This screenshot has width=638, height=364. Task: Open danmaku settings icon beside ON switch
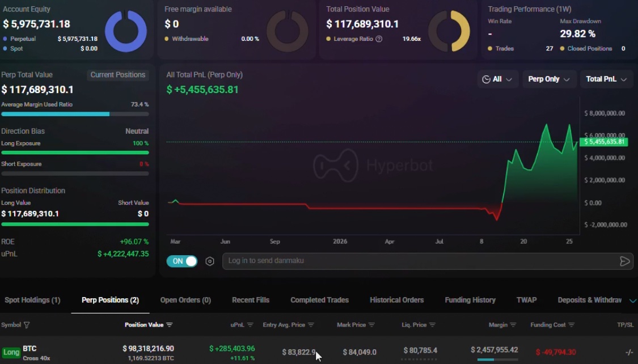[x=209, y=261]
